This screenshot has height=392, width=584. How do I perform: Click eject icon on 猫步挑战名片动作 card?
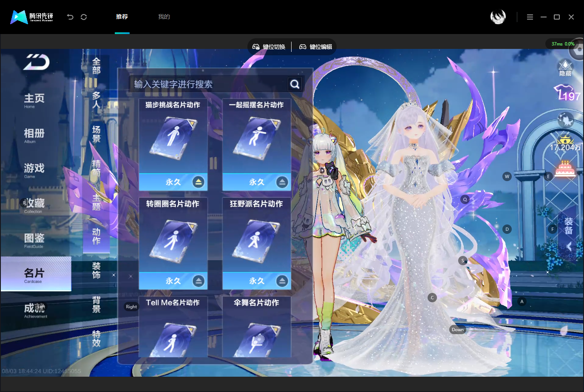198,182
